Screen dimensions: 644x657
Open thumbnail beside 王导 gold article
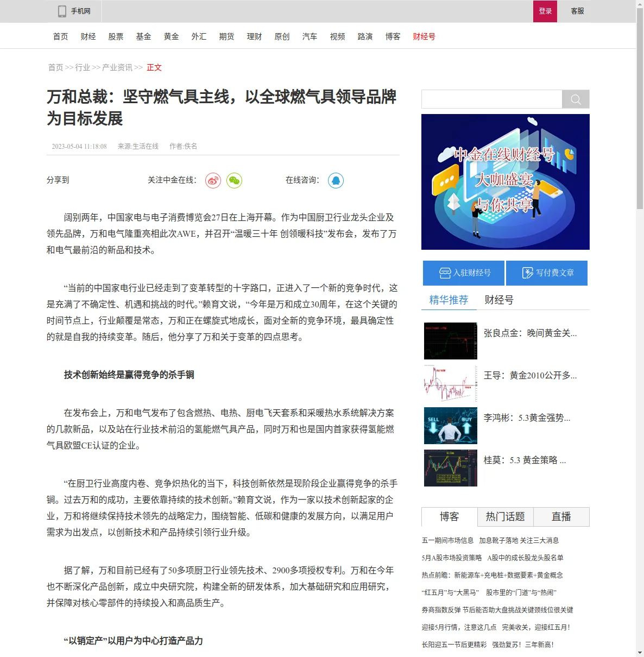point(451,383)
